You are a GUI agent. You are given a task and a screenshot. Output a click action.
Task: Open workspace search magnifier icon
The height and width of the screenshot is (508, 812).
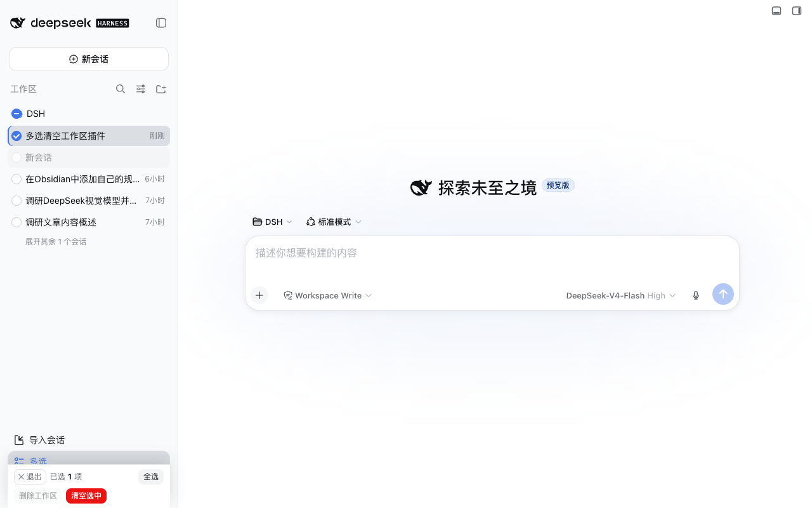pyautogui.click(x=121, y=89)
